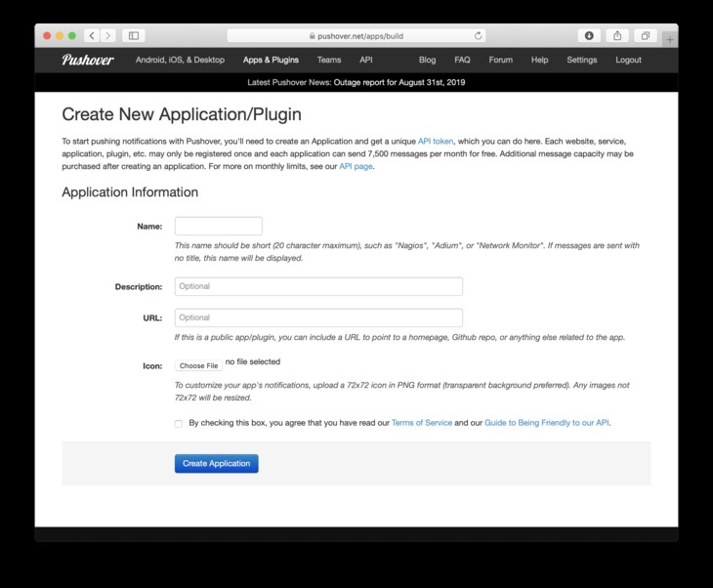
Task: Click the 'Name:' field label
Action: coord(149,226)
